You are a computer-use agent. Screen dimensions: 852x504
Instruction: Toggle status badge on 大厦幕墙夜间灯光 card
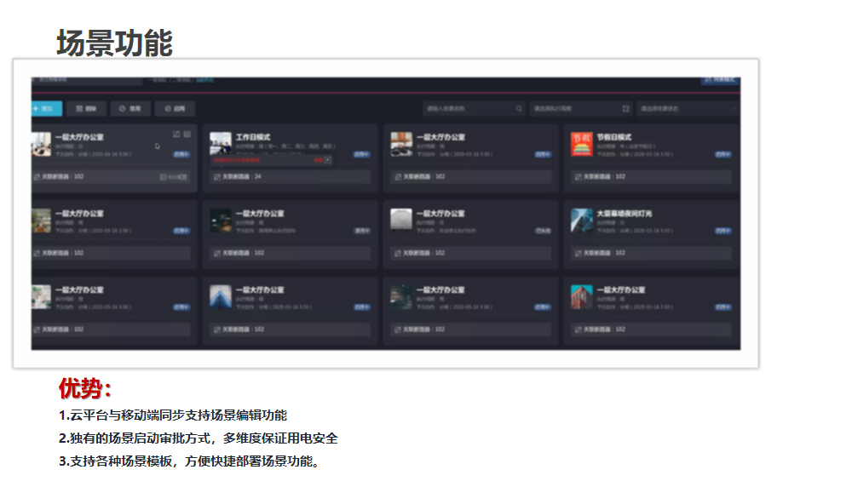722,231
